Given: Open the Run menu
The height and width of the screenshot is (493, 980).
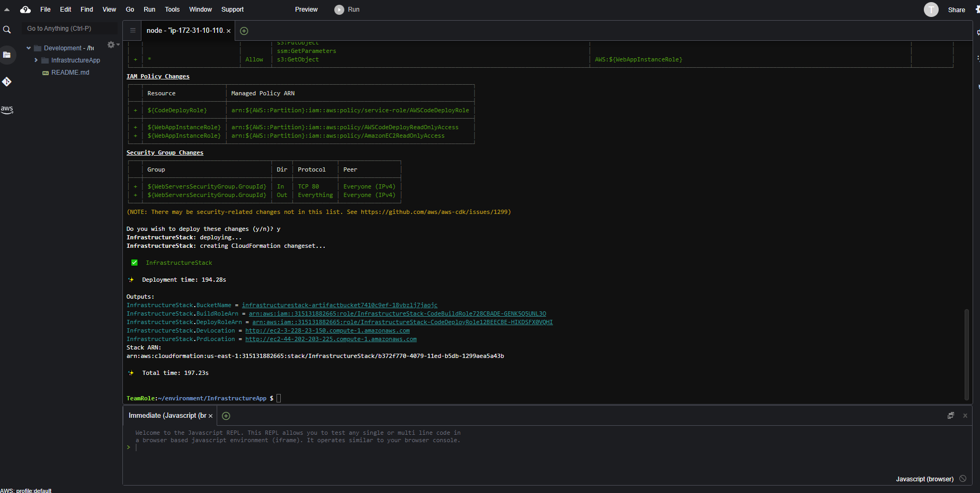Looking at the screenshot, I should point(149,10).
